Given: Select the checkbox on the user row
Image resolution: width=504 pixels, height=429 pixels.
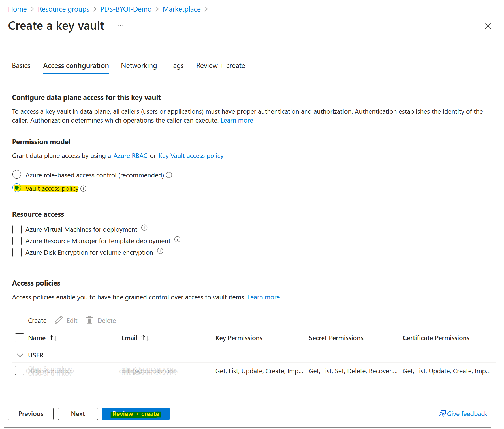Looking at the screenshot, I should 19,370.
